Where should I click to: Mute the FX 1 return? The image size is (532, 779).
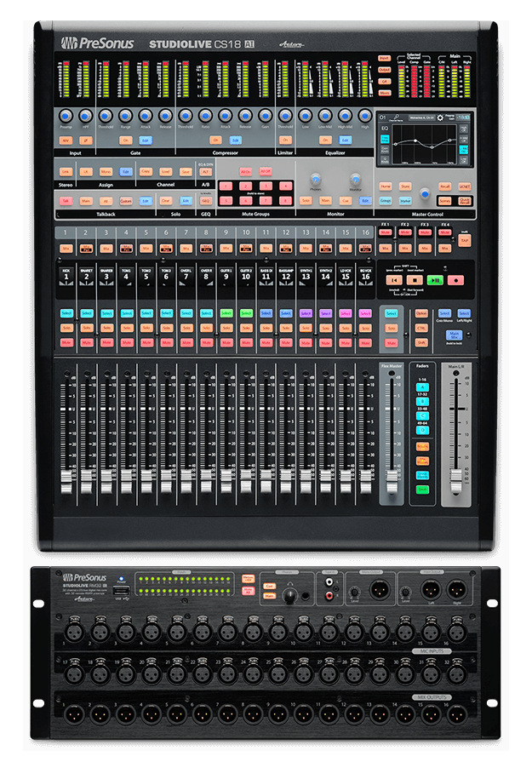point(386,232)
